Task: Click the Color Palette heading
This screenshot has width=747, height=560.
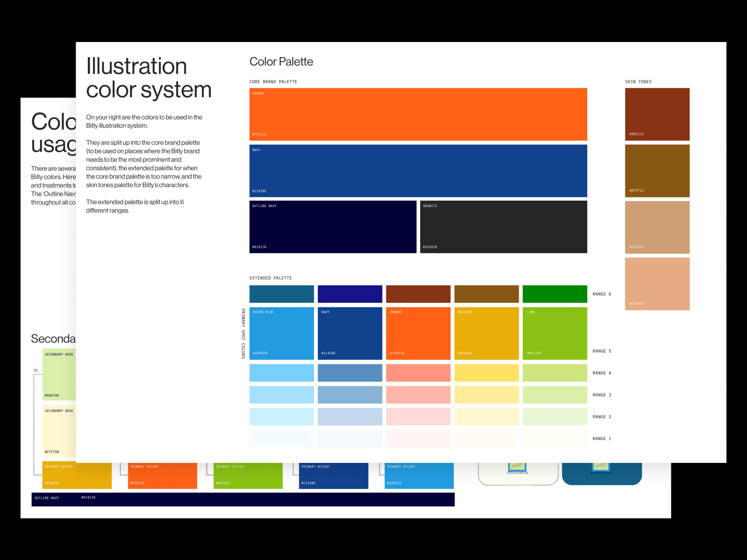Action: coord(281,61)
